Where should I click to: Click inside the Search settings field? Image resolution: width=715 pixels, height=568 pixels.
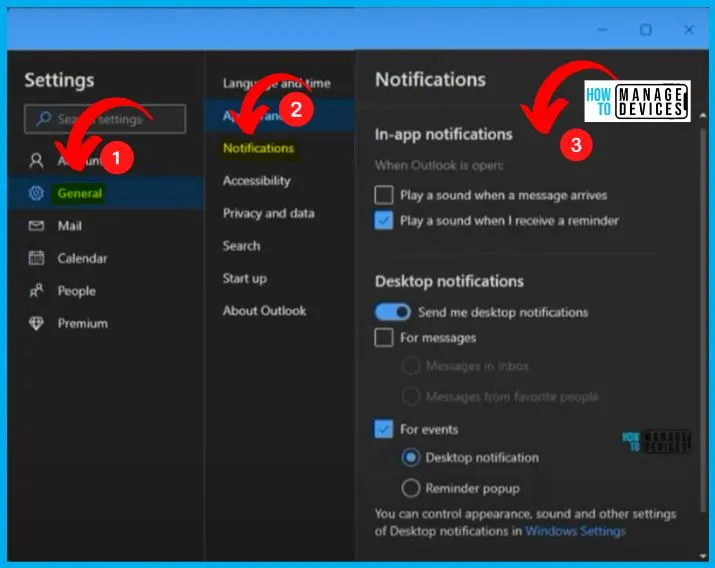(105, 119)
